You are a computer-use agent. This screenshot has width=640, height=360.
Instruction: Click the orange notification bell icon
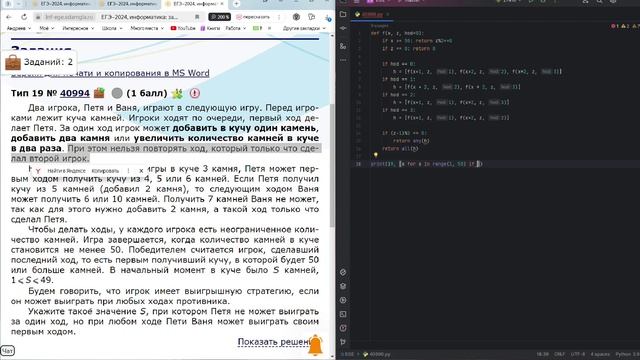pyautogui.click(x=315, y=345)
